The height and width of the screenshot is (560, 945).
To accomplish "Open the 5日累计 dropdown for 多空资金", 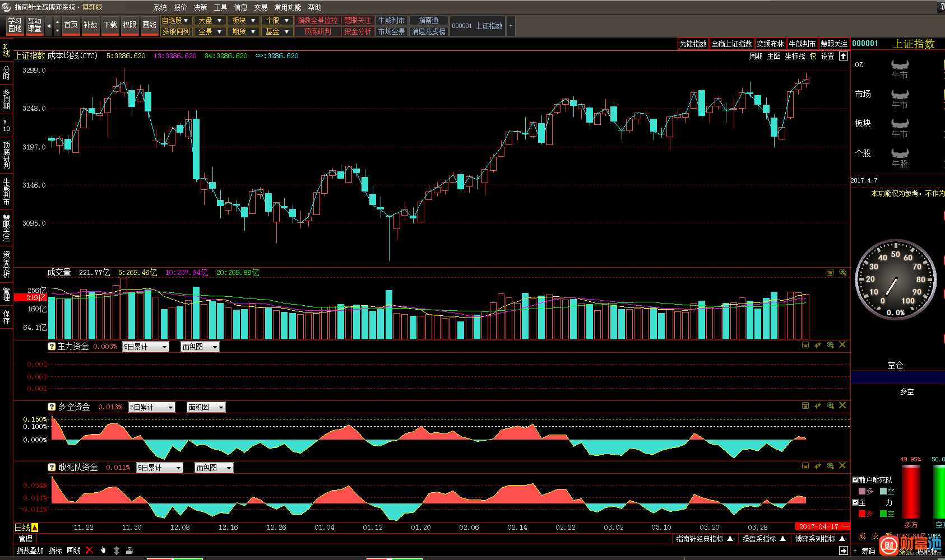I will coord(152,407).
